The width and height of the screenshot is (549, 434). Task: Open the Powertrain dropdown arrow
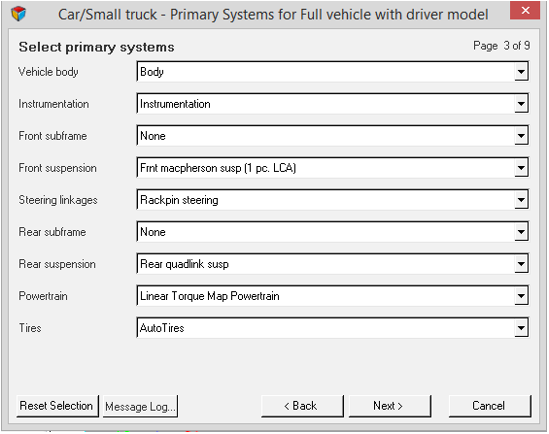click(521, 296)
